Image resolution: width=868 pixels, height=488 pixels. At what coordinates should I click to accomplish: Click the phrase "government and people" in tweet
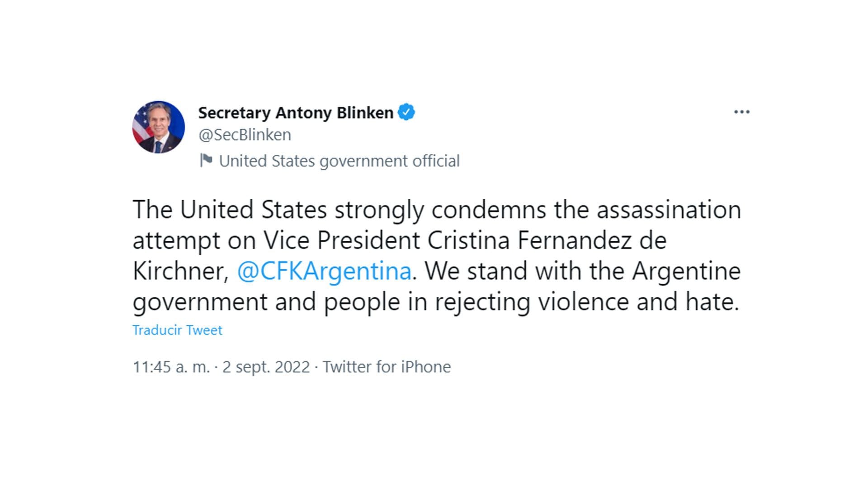click(x=266, y=302)
